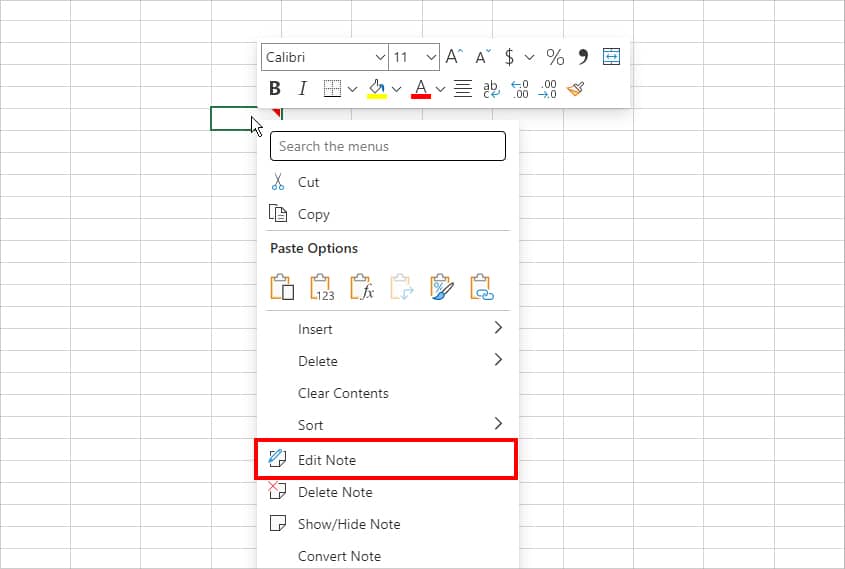The height and width of the screenshot is (569, 845).
Task: Click the center align icon
Action: tap(463, 88)
